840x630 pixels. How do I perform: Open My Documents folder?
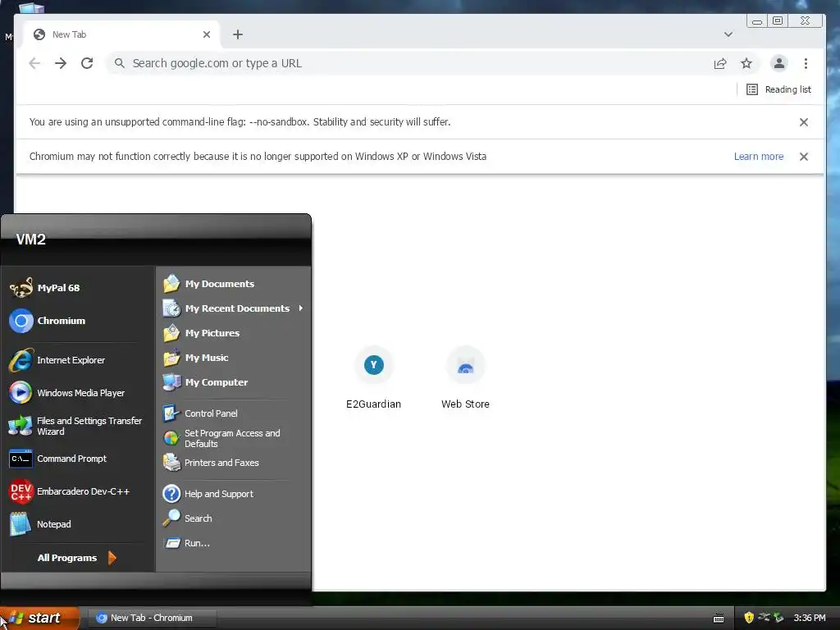(233, 283)
